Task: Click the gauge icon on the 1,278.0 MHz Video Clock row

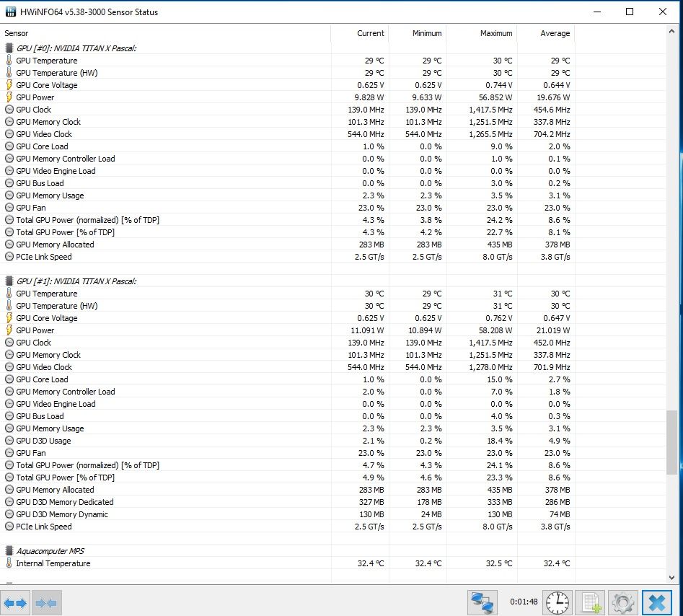Action: click(9, 367)
